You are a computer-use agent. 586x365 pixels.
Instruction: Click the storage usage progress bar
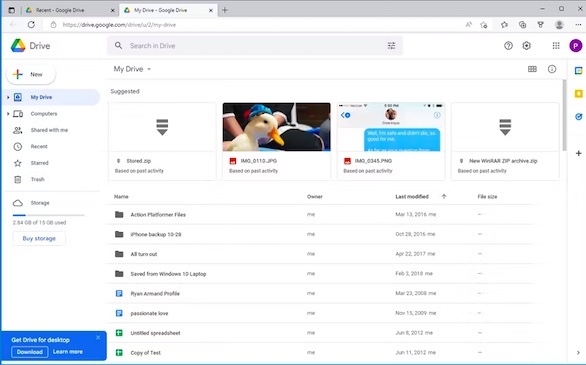point(49,215)
